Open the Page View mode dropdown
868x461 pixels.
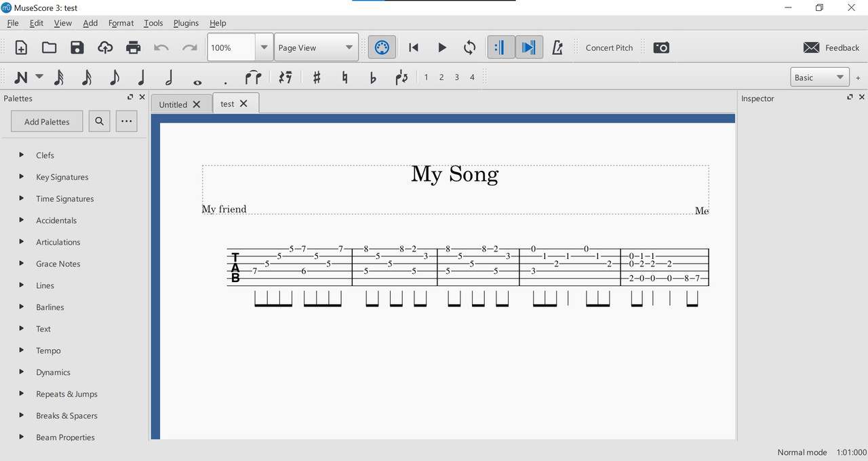[x=317, y=47]
